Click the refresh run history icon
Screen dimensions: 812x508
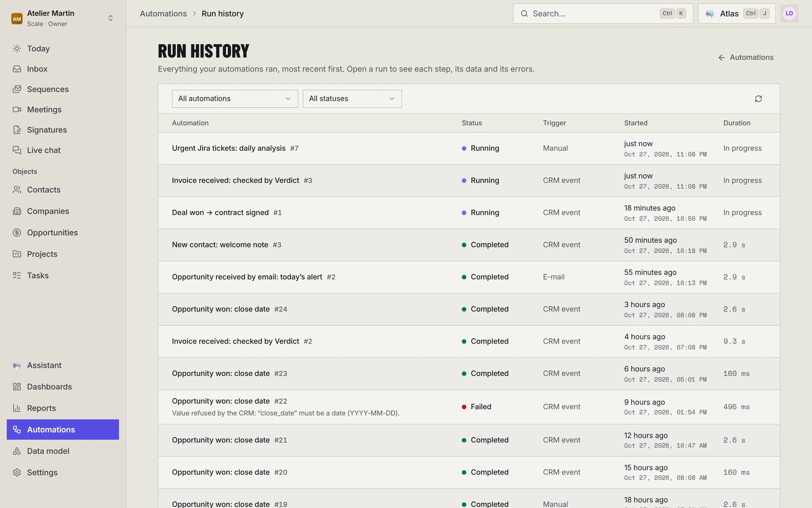758,99
